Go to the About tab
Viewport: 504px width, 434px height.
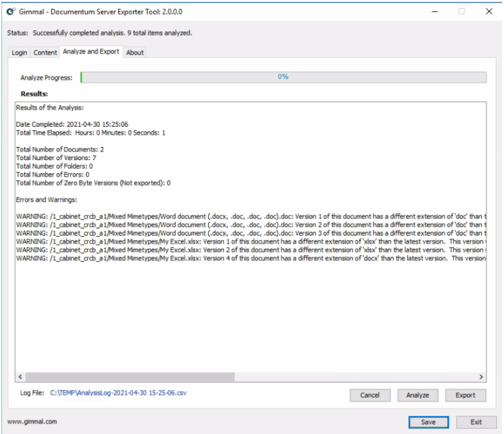tap(135, 53)
